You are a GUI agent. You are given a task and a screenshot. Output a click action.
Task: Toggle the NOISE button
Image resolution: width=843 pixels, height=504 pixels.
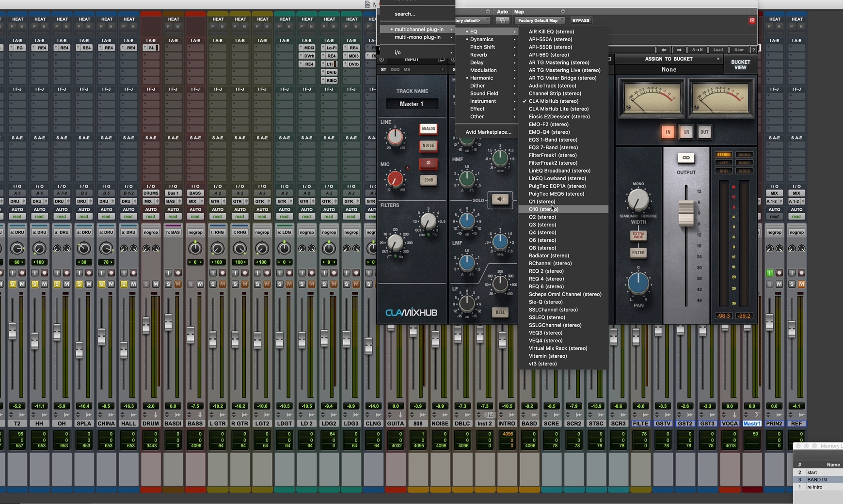[x=428, y=146]
